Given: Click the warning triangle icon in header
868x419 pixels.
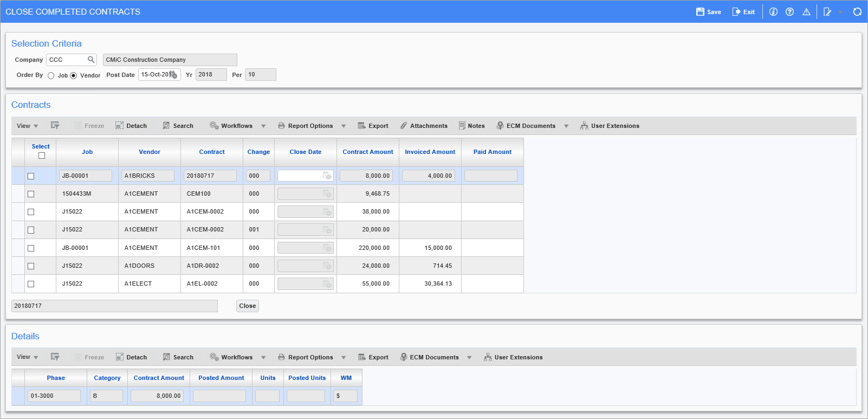Looking at the screenshot, I should 806,12.
